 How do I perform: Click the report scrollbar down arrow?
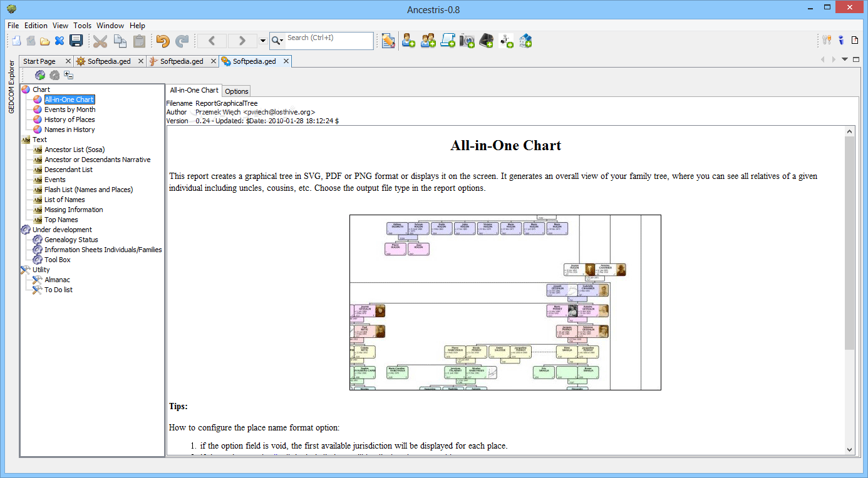click(849, 449)
